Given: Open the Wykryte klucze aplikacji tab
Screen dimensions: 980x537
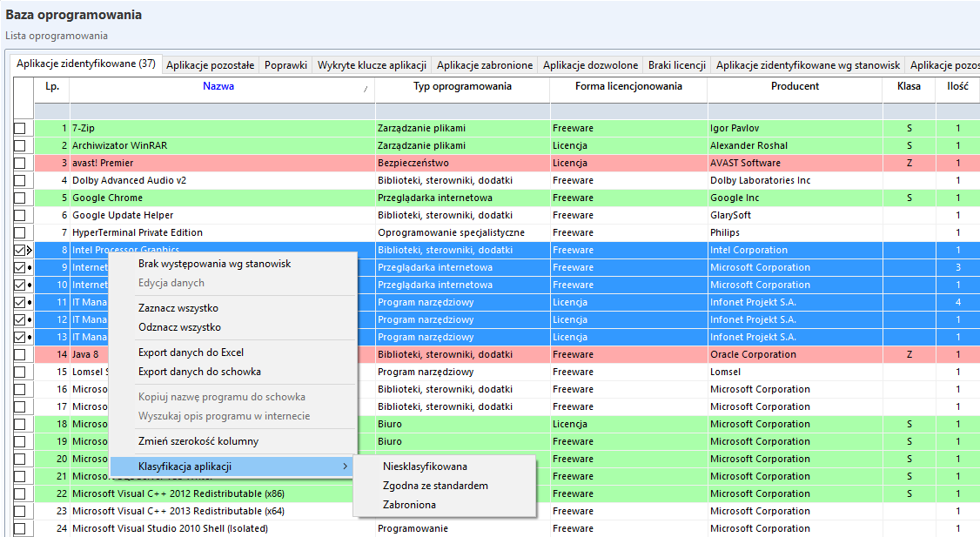Looking at the screenshot, I should pyautogui.click(x=372, y=65).
